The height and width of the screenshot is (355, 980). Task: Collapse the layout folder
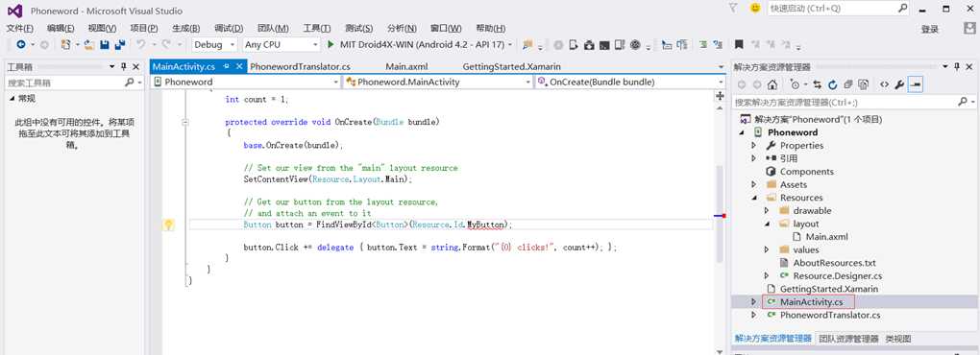pos(767,224)
